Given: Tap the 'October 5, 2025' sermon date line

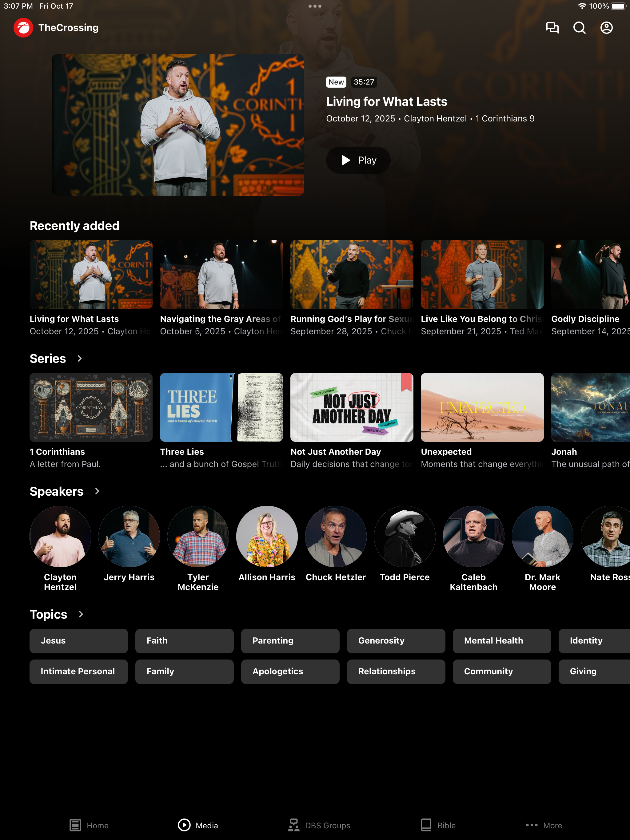Looking at the screenshot, I should point(221,331).
